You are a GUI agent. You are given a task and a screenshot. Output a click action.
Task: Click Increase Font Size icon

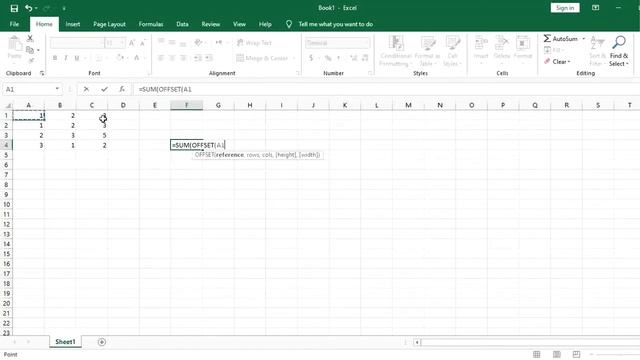132,43
